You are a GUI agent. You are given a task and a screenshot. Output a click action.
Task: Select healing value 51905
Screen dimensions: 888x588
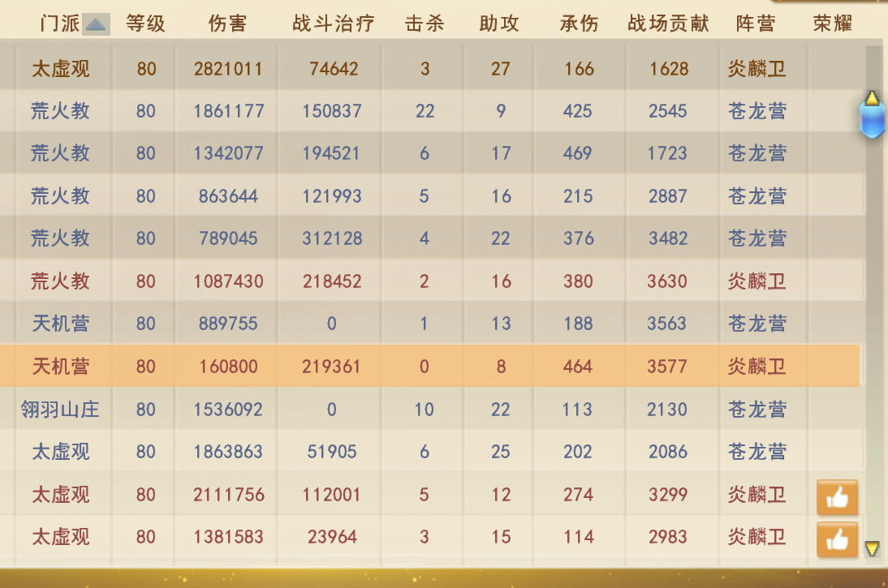tap(332, 452)
